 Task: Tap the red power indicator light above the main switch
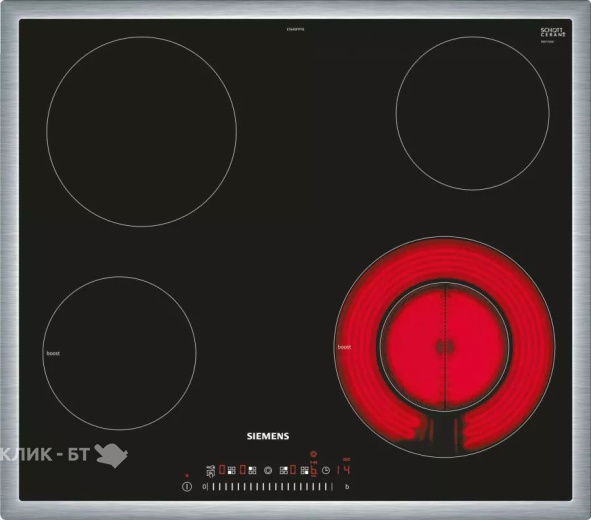point(187,476)
